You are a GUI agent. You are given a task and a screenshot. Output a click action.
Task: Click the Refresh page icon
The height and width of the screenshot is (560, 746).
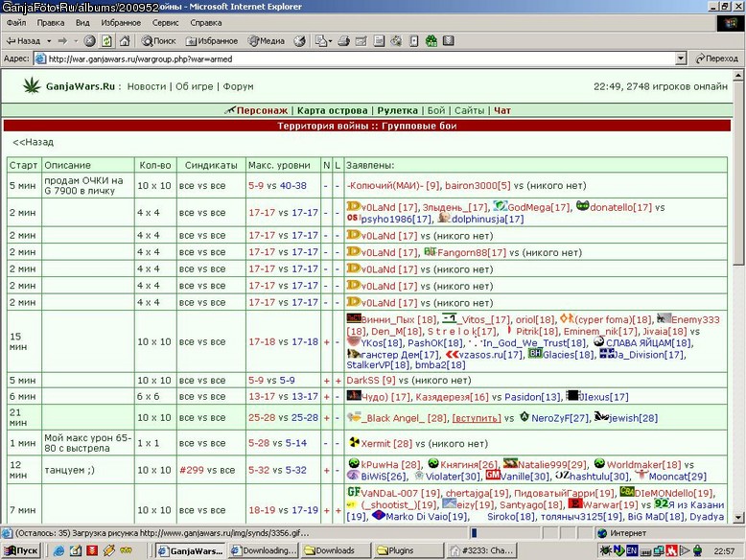point(107,41)
